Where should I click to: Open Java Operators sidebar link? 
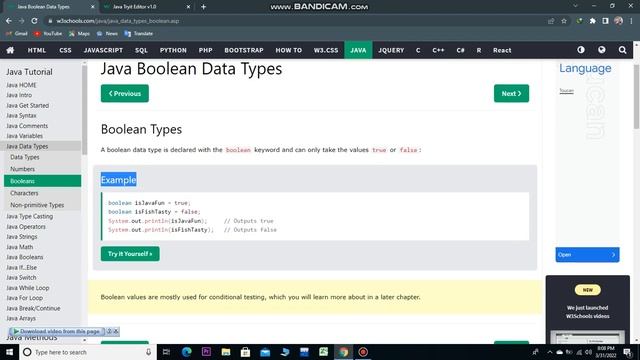coord(26,227)
